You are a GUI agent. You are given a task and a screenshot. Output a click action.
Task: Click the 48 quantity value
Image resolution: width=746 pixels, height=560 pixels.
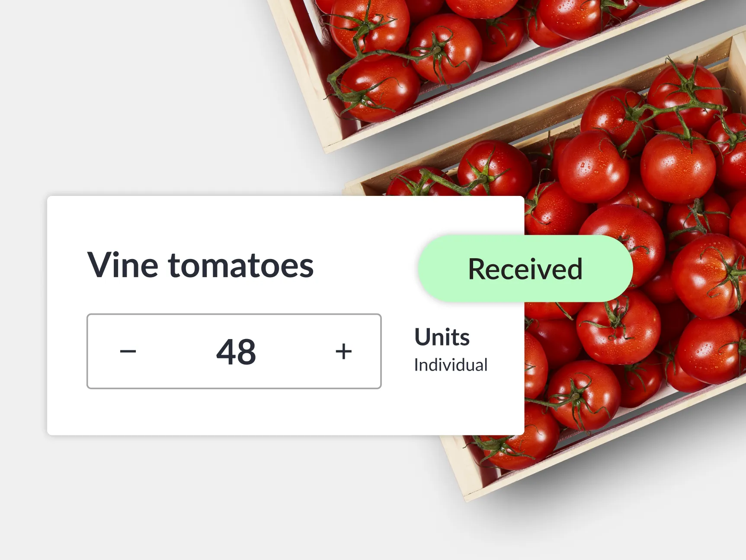236,352
